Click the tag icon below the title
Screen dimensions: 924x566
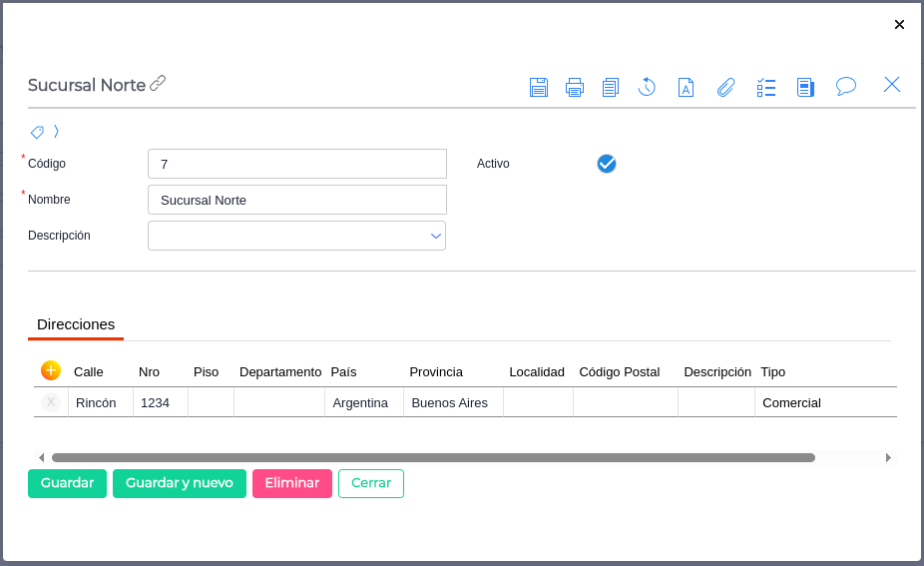click(x=37, y=132)
